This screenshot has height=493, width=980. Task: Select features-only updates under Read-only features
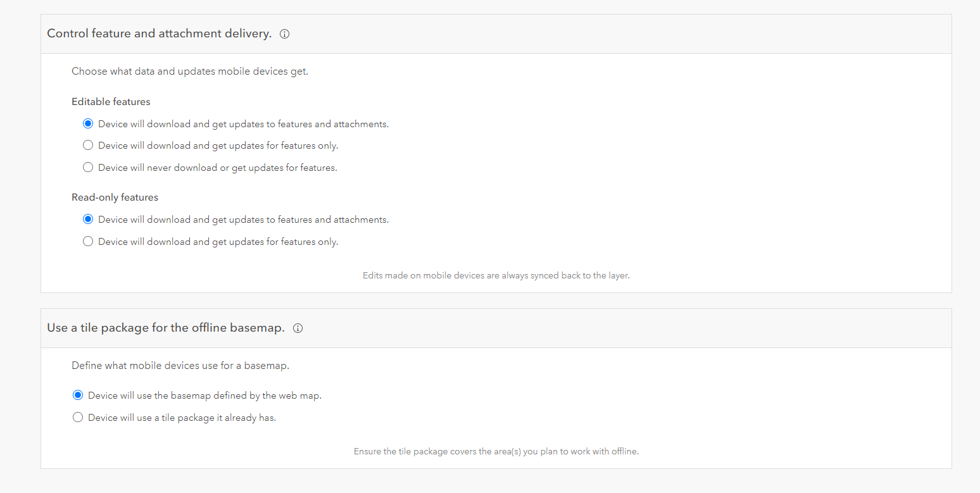coord(88,241)
